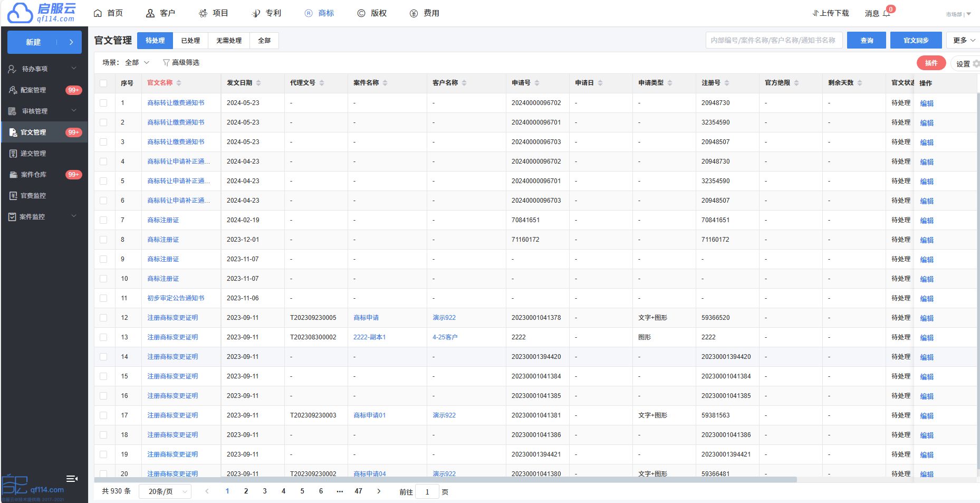Open the 项目 projects navigation icon
The image size is (980, 503).
pos(203,13)
